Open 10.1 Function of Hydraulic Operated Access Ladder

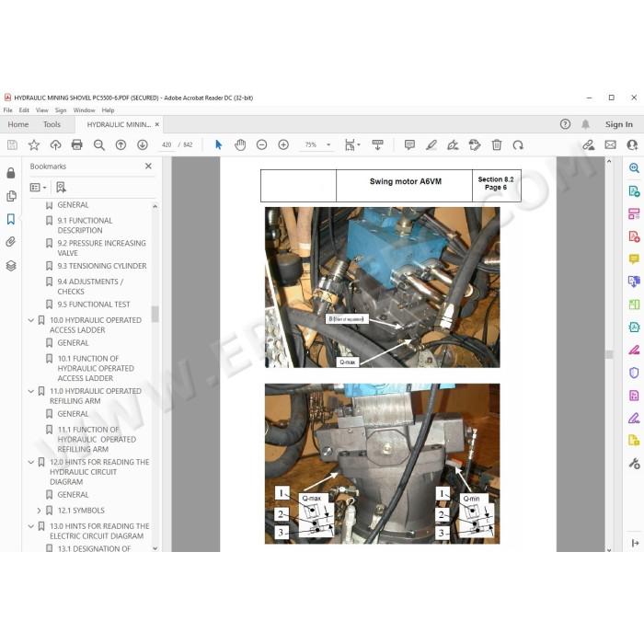coord(96,368)
